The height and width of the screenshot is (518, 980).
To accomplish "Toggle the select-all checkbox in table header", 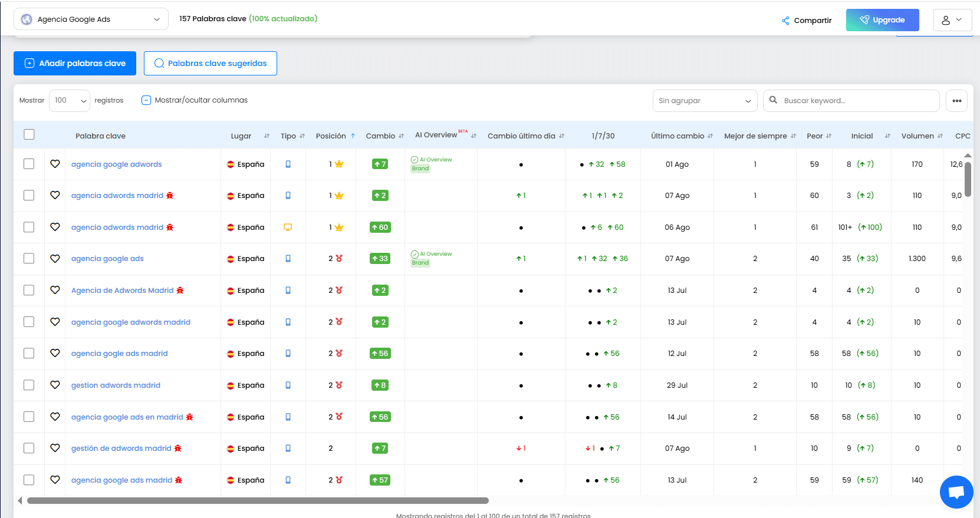I will [x=29, y=135].
